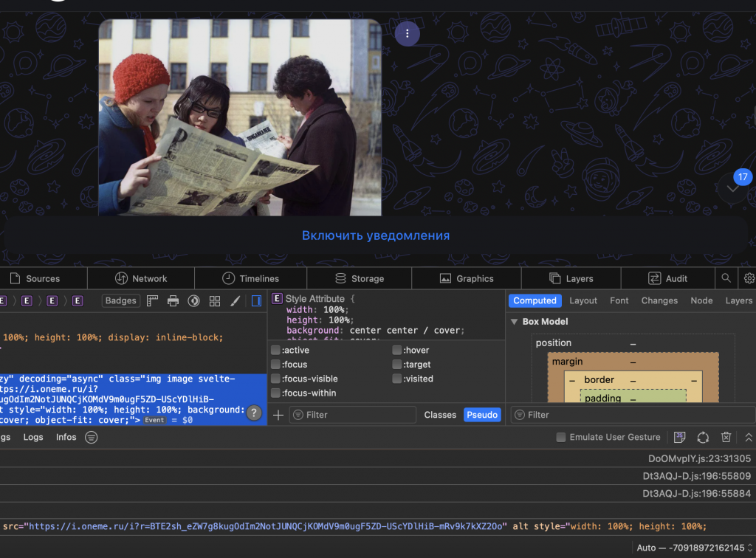Open the Layout sidebar tab
This screenshot has height=558, width=756.
click(x=583, y=300)
